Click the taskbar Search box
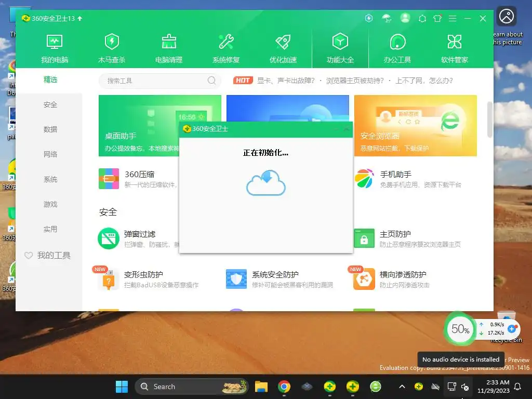This screenshot has width=532, height=399. point(192,387)
